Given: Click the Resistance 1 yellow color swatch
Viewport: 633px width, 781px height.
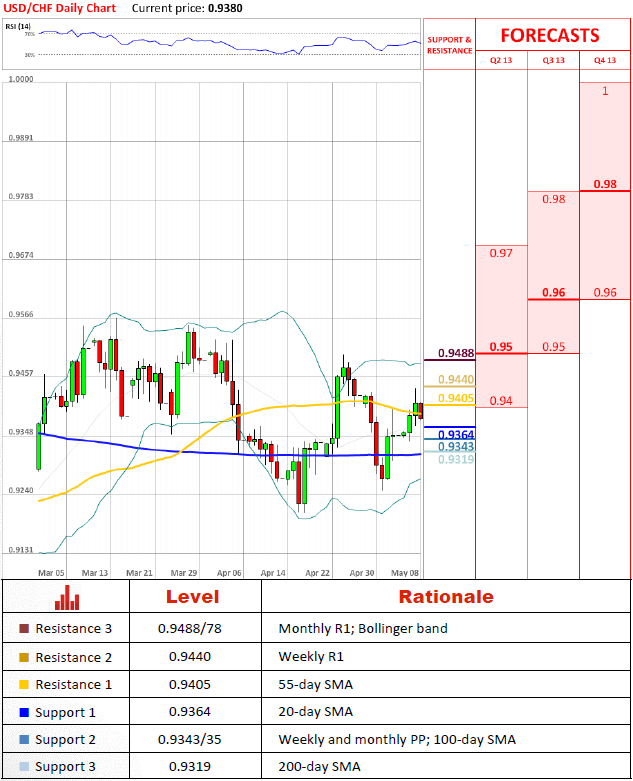Looking at the screenshot, I should 24,684.
